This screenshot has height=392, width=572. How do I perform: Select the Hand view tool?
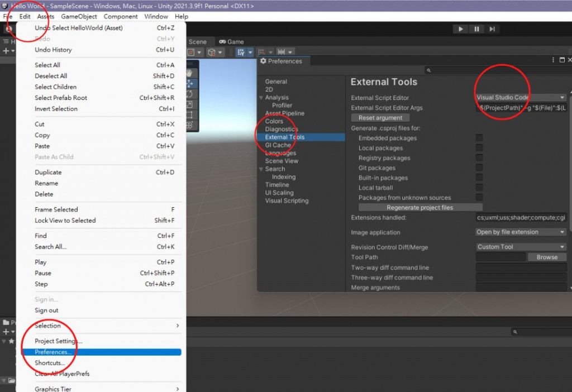pos(190,73)
